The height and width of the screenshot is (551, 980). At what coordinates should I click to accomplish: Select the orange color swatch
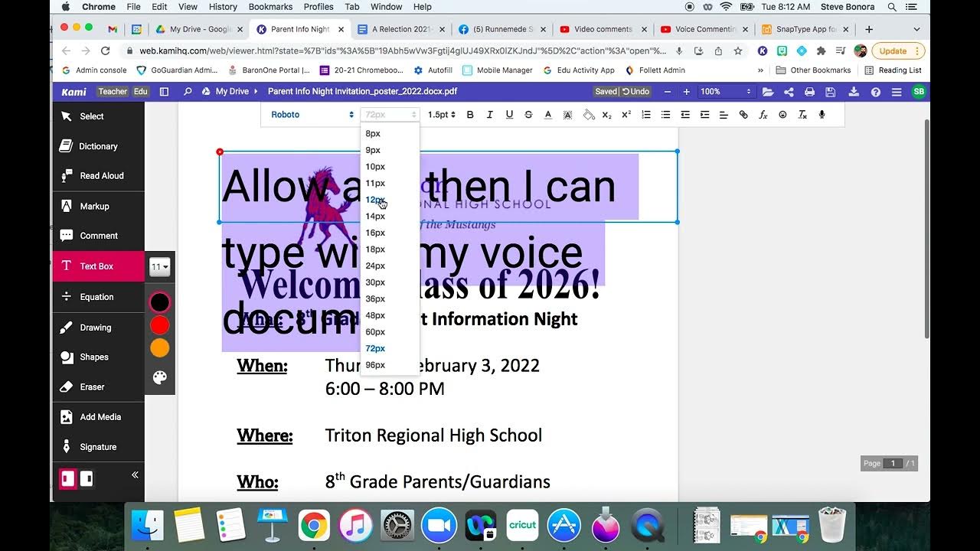(159, 348)
